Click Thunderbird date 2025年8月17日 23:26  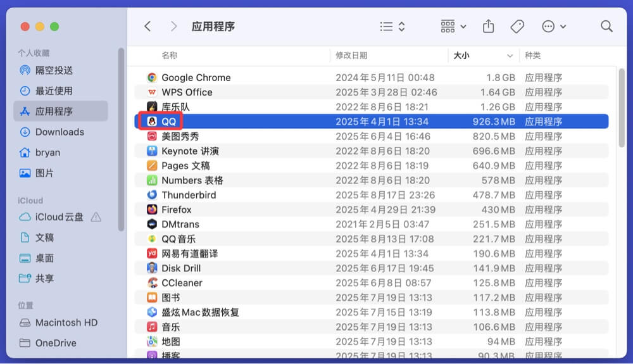click(385, 195)
